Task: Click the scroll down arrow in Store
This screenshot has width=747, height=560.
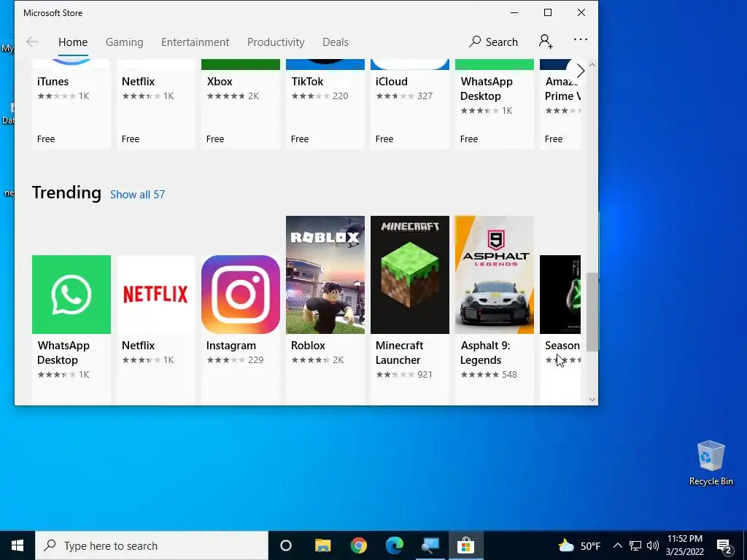Action: tap(592, 399)
